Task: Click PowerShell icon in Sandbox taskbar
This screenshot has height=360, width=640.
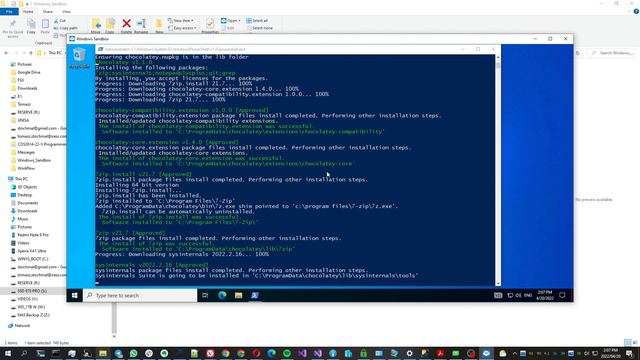Action: [x=255, y=295]
